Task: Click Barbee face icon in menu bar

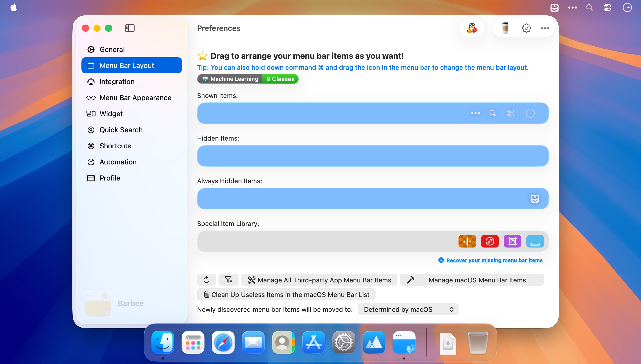Action: point(554,8)
